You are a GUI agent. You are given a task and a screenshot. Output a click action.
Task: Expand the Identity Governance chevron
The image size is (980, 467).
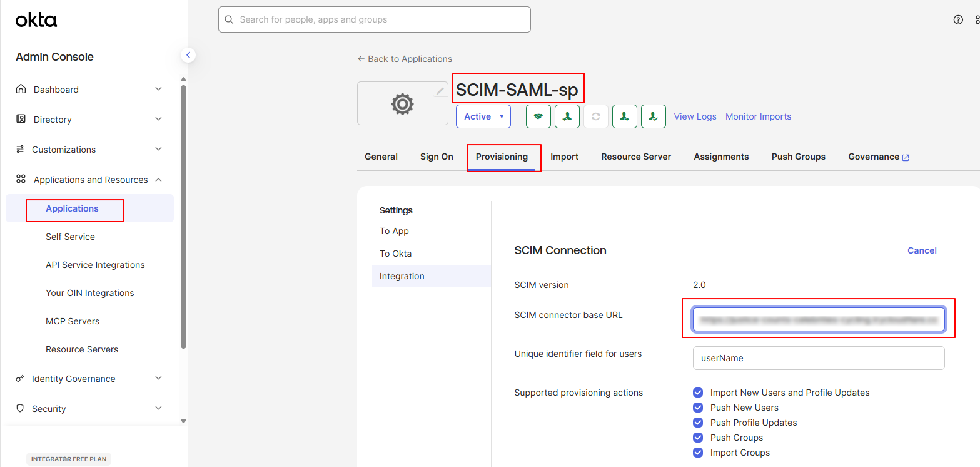(158, 378)
